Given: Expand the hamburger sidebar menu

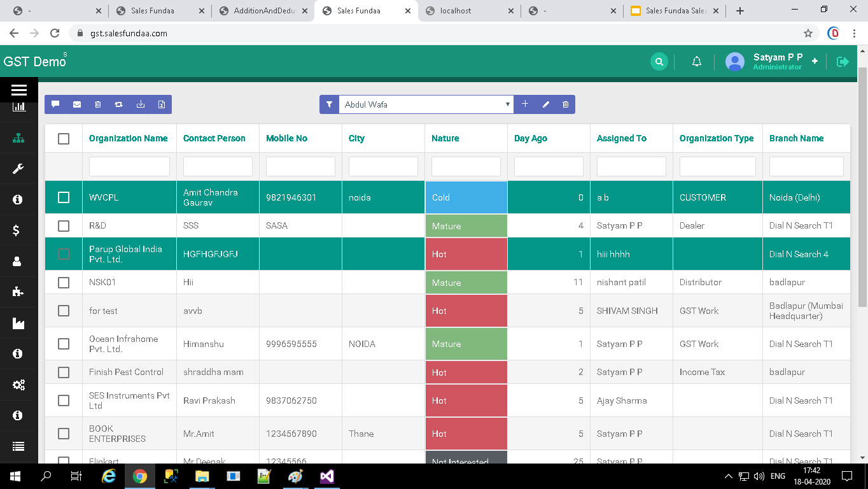Looking at the screenshot, I should [18, 90].
